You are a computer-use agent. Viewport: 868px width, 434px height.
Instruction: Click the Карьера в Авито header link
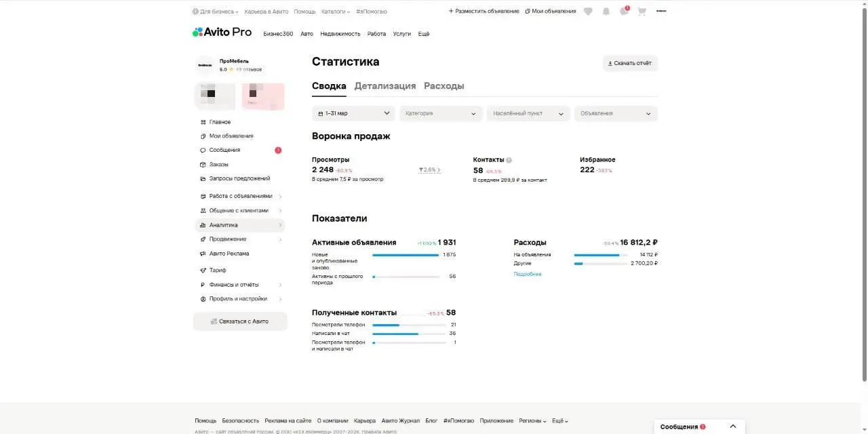(267, 12)
